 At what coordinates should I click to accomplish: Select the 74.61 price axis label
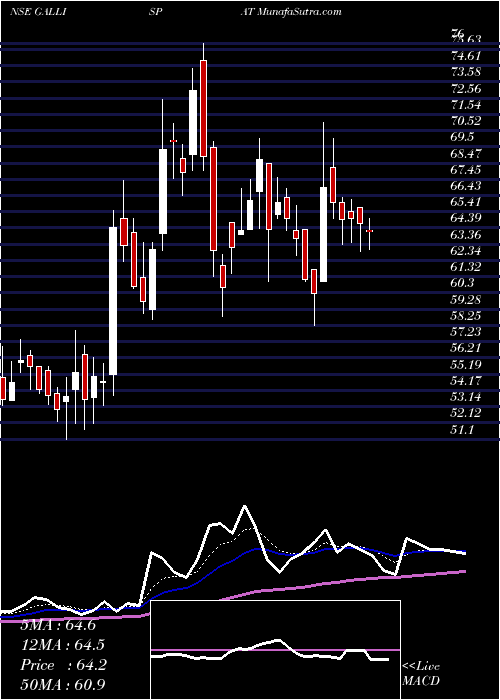466,56
